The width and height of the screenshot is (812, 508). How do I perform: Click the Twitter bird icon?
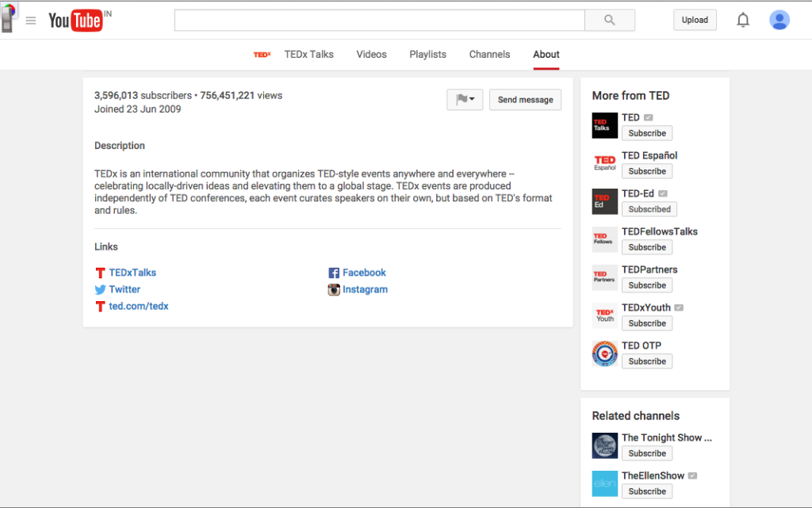pos(101,290)
